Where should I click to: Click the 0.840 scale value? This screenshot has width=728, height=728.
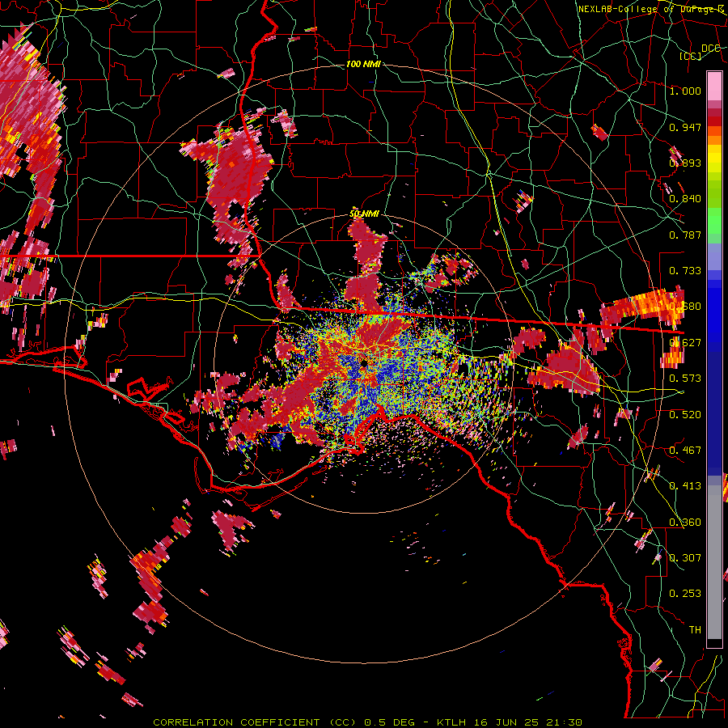tap(685, 199)
